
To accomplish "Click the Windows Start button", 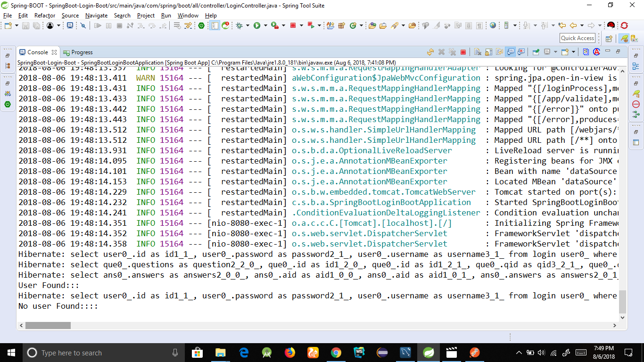I will click(11, 353).
